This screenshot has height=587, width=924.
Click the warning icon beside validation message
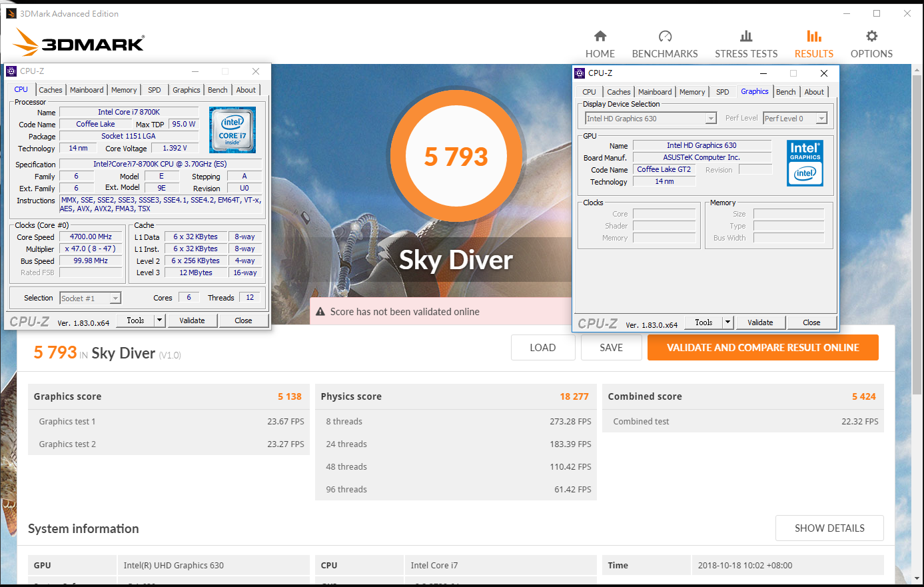pos(320,312)
